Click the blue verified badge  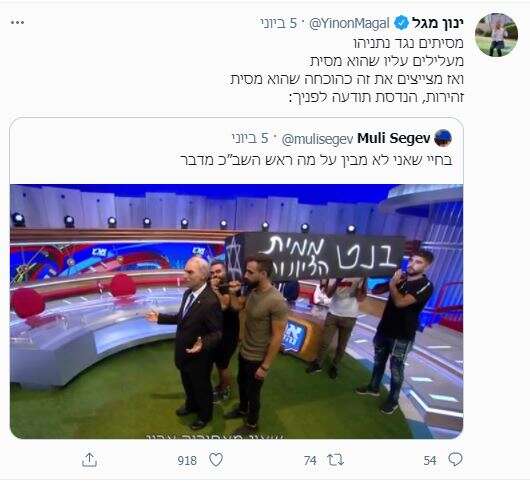[x=401, y=23]
